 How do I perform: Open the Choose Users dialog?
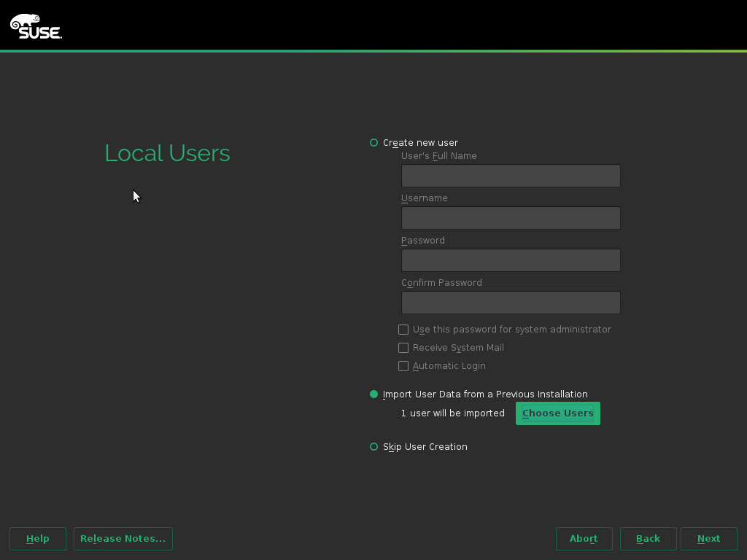[557, 413]
